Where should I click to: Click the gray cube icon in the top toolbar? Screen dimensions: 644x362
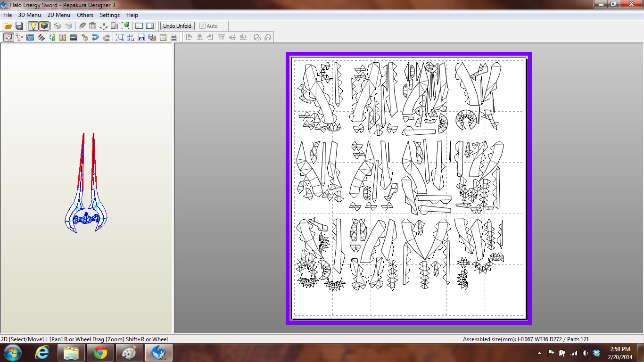tap(58, 26)
